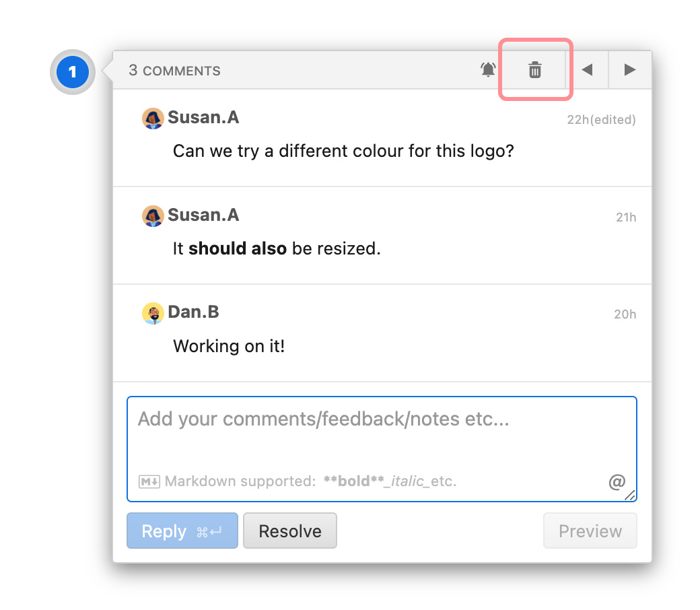Delete the comment thread with trash icon
700x610 pixels.
(535, 69)
